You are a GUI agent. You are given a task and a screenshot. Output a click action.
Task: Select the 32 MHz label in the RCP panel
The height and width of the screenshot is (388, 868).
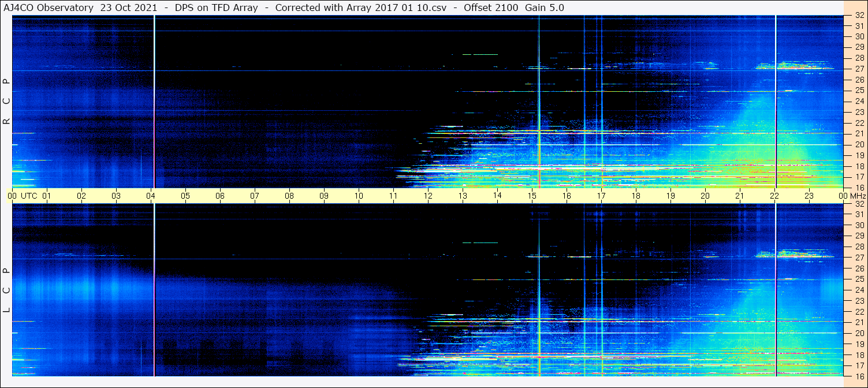pos(859,16)
